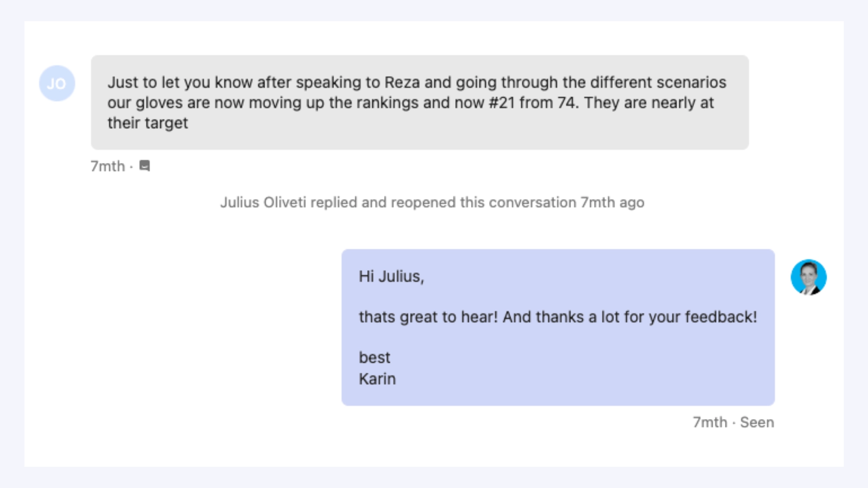868x488 pixels.
Task: Open Karin's circular profile photo
Action: [x=809, y=277]
